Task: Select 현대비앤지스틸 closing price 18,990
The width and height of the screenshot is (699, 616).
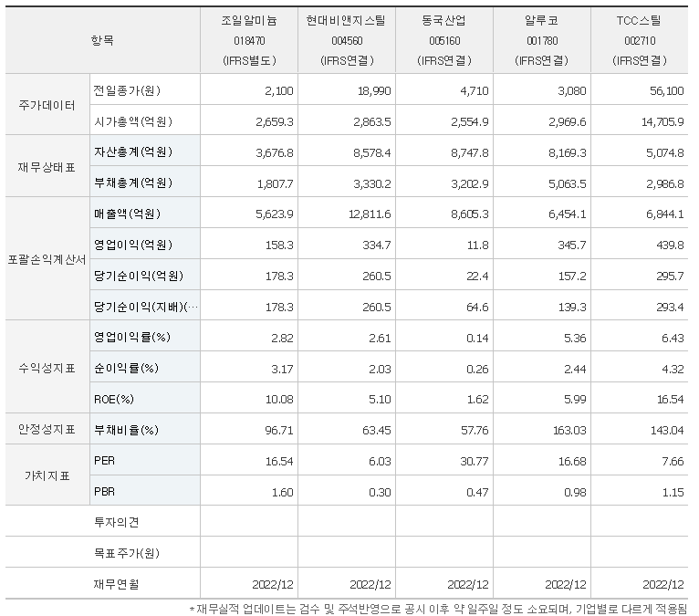Action: coord(374,91)
